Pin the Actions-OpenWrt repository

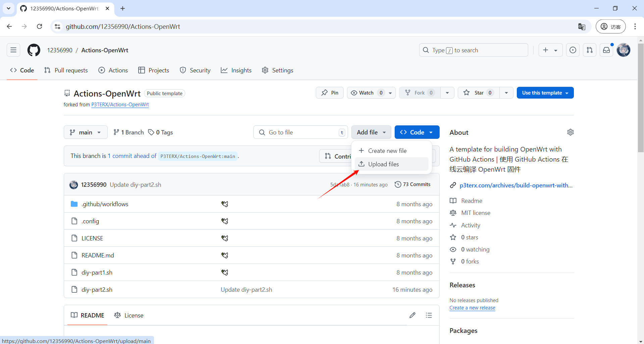click(330, 93)
